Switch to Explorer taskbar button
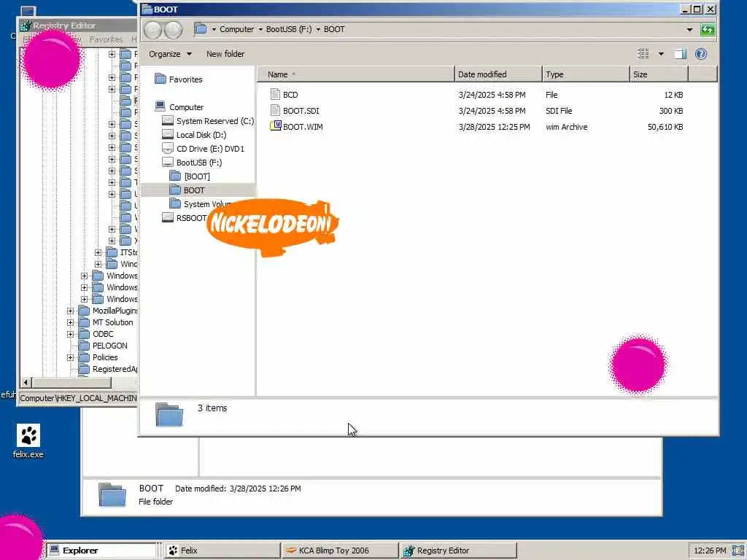This screenshot has width=747, height=560. pyautogui.click(x=101, y=551)
